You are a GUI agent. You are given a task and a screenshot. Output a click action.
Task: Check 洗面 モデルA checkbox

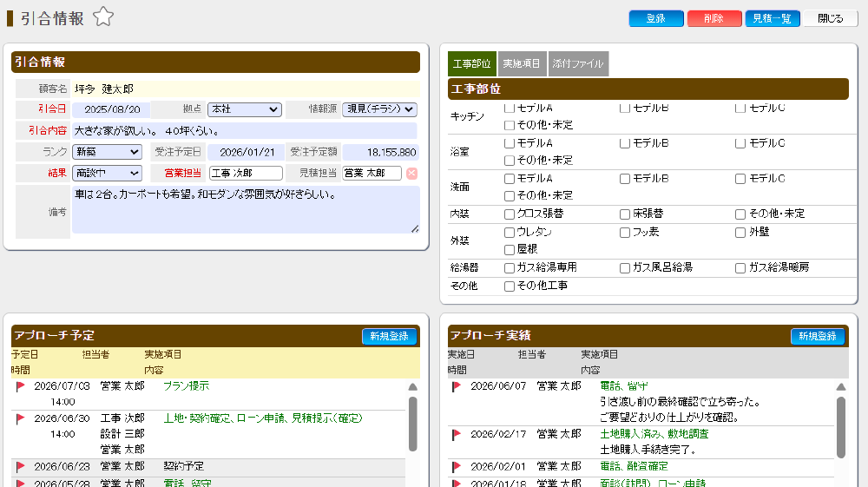pos(510,179)
